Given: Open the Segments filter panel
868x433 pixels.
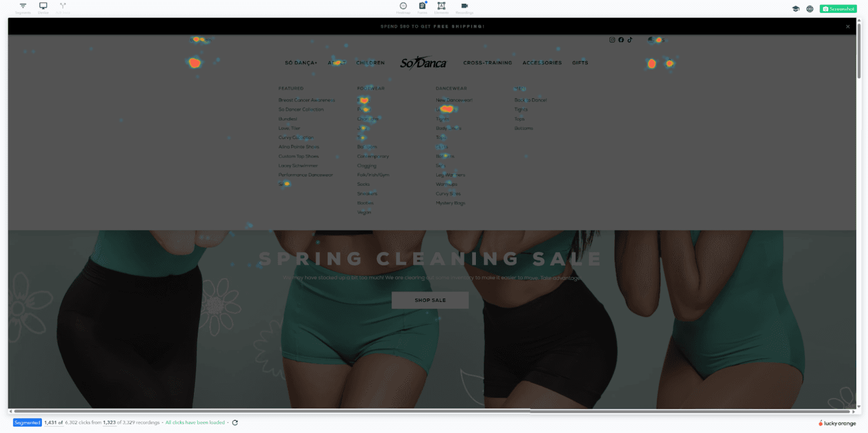Looking at the screenshot, I should [23, 7].
